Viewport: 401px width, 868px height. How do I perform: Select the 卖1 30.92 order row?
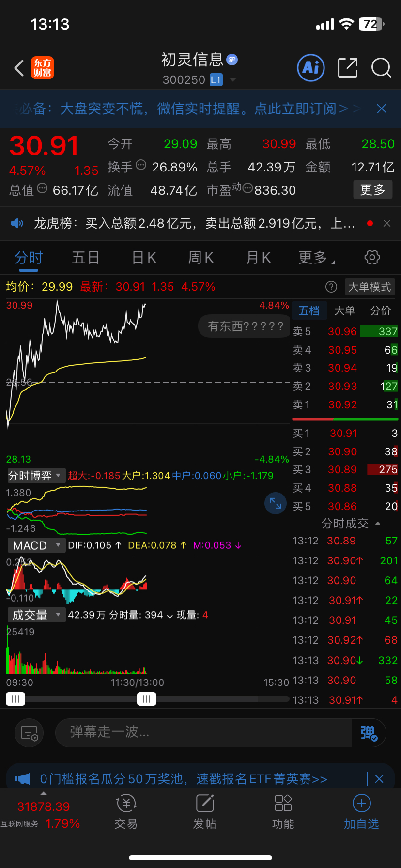pyautogui.click(x=345, y=404)
